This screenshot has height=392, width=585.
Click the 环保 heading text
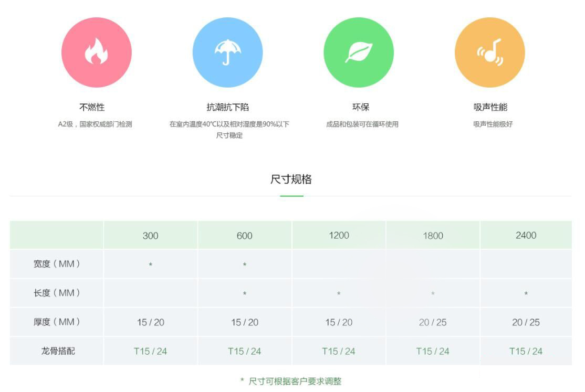361,107
